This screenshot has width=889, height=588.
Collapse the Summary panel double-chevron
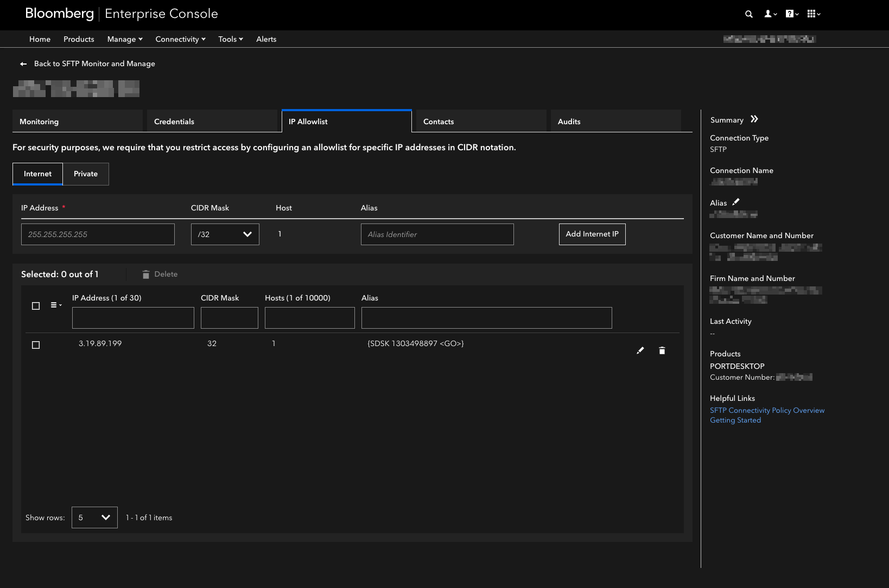tap(754, 119)
